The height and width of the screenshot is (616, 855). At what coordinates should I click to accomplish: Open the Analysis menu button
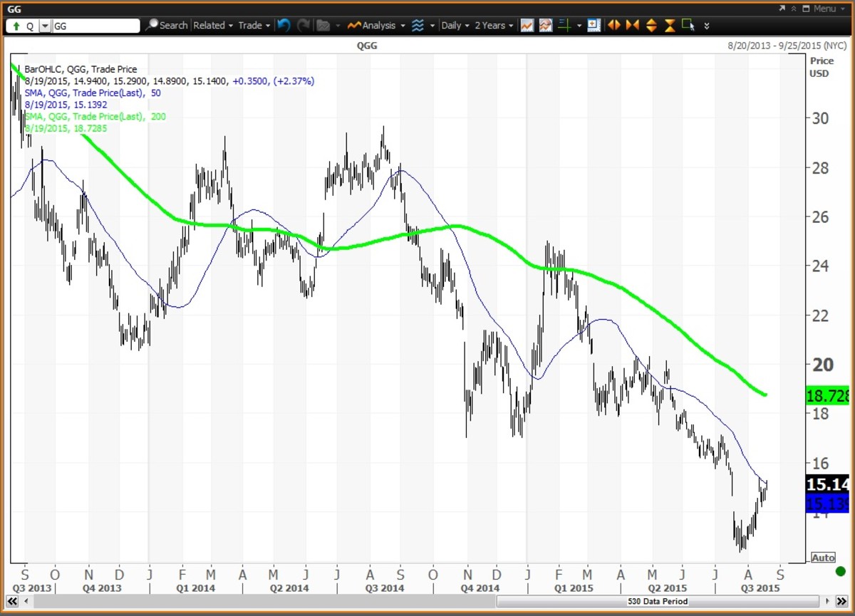(x=376, y=26)
